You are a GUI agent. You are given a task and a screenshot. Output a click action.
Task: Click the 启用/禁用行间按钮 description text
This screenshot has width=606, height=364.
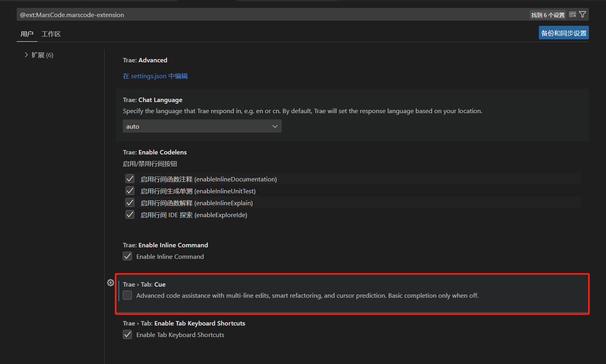click(x=150, y=164)
